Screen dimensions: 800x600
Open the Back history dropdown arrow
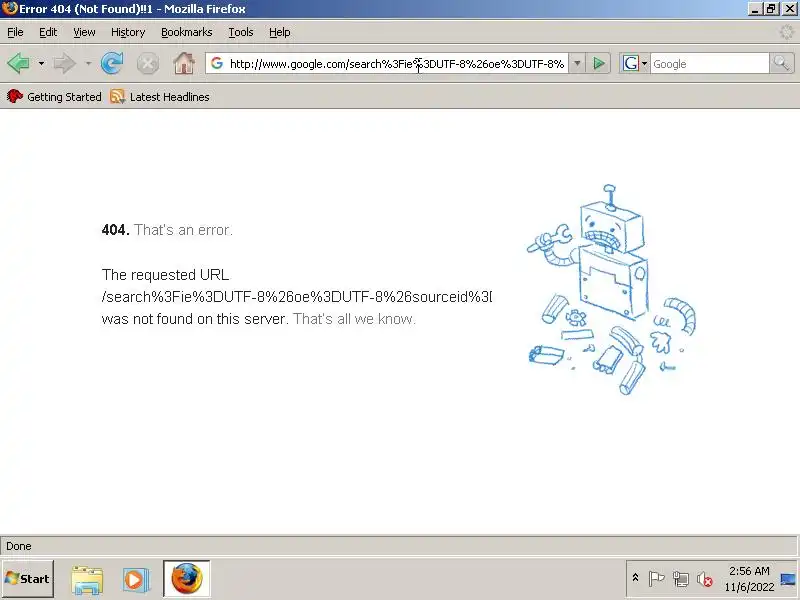(41, 64)
